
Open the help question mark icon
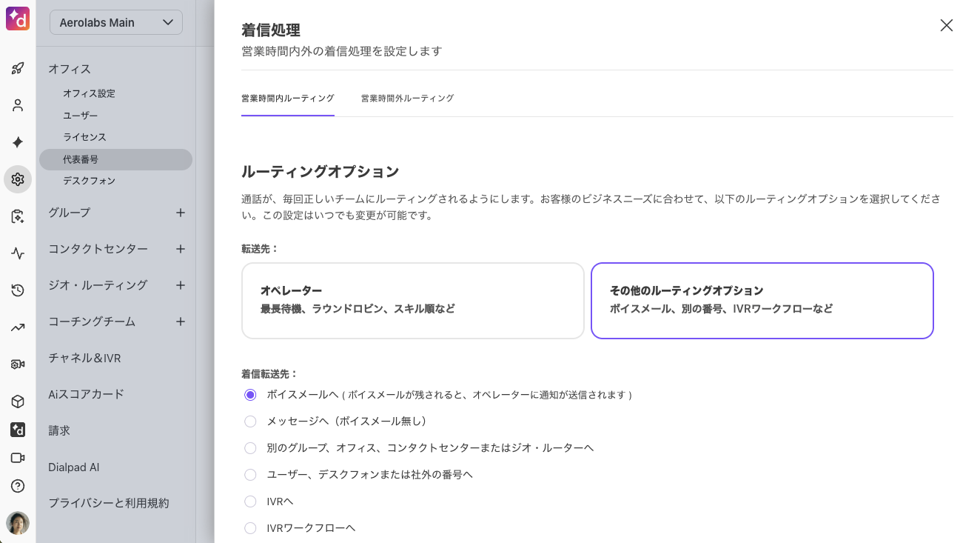click(18, 486)
